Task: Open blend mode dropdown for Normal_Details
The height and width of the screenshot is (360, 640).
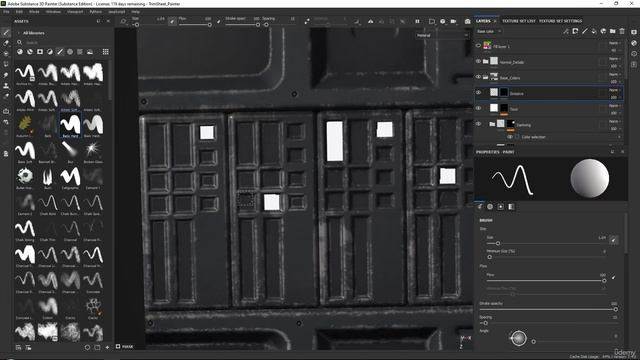Action: tap(615, 59)
